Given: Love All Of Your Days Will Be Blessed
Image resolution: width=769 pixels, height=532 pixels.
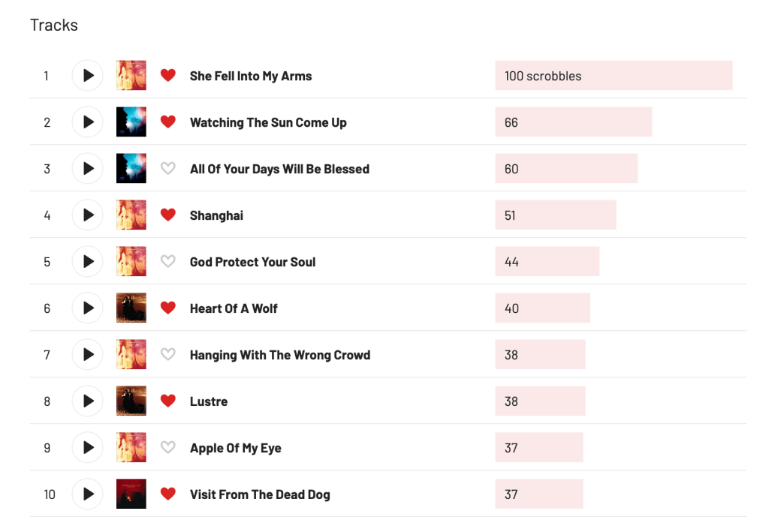Looking at the screenshot, I should [168, 169].
